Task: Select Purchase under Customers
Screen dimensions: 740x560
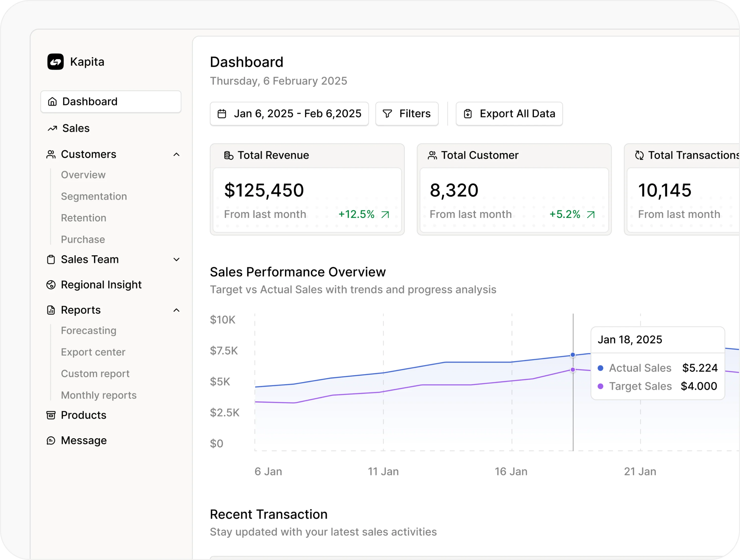Action: [x=83, y=239]
